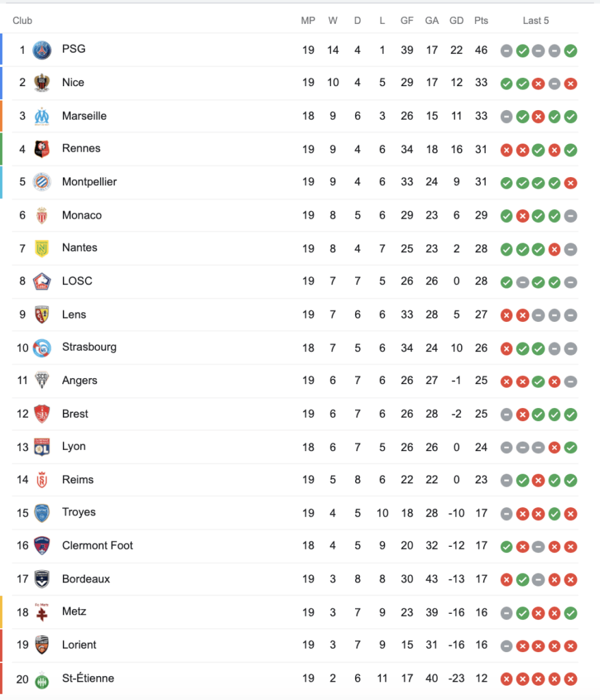Click the Bordeaux club name
The image size is (600, 700).
[x=86, y=579]
